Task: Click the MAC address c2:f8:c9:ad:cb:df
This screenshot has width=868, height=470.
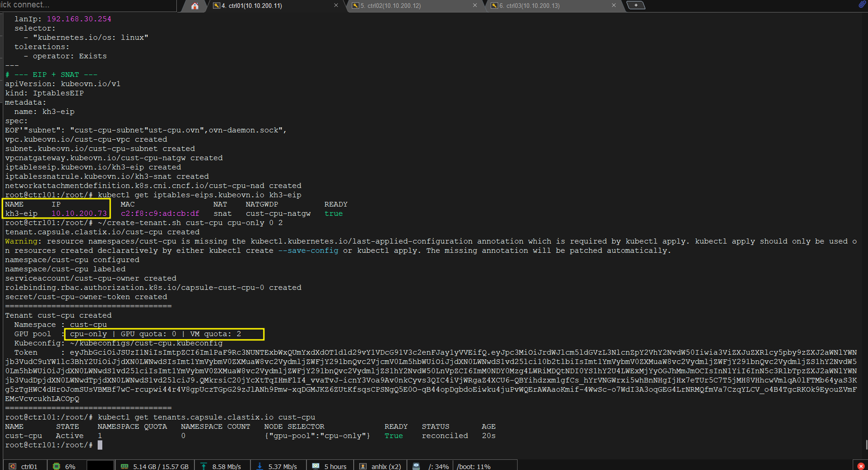Action: coord(160,213)
